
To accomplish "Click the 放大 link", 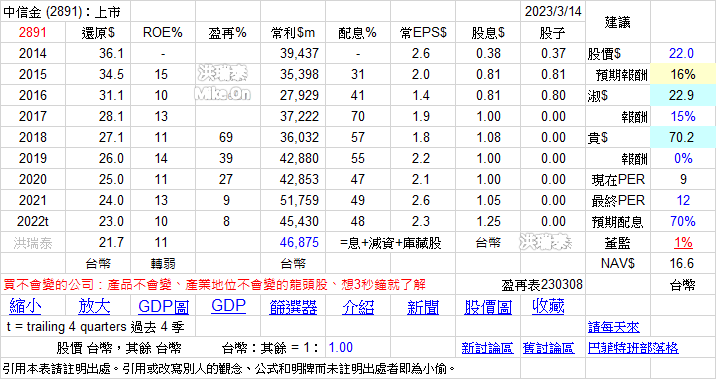I will 94,306.
